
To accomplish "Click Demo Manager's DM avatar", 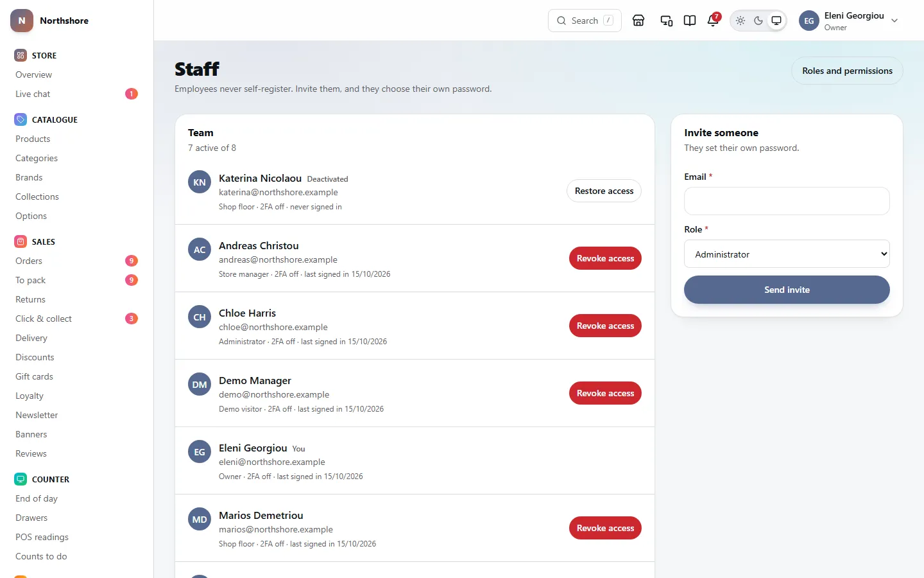I will [200, 385].
